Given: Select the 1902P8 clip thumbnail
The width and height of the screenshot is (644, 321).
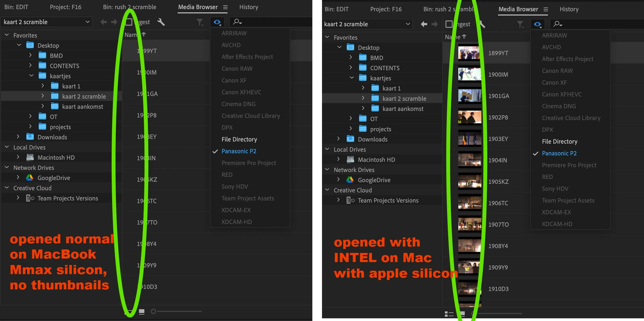Looking at the screenshot, I should click(470, 117).
